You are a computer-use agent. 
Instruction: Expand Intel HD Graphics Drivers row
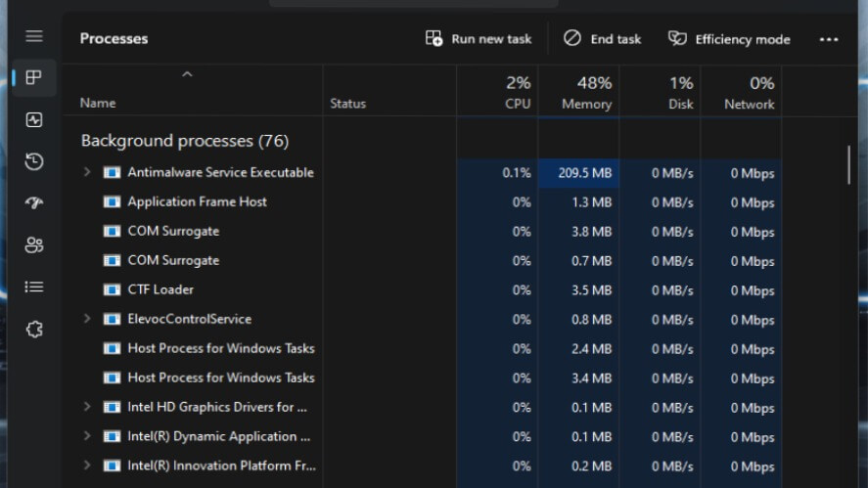(87, 407)
